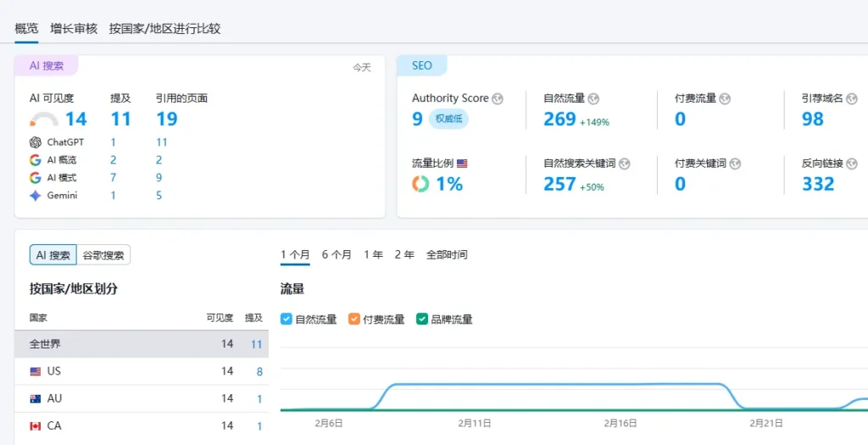Screen dimensions: 868x445
Task: Select the CA country row
Action: point(142,426)
